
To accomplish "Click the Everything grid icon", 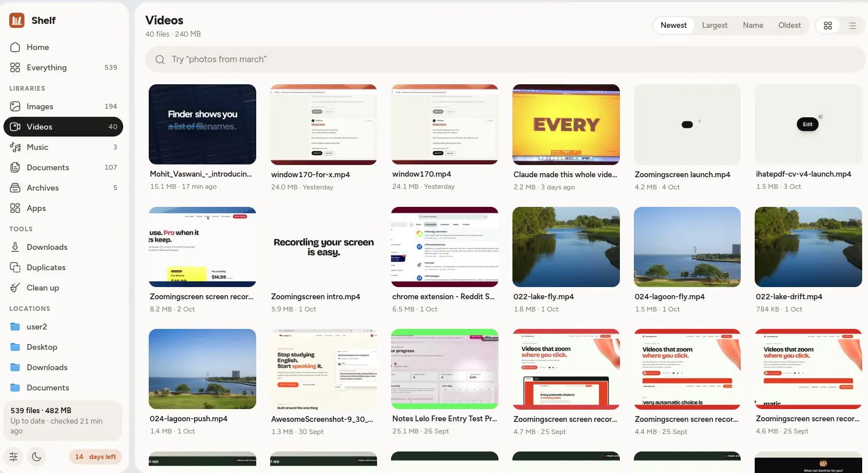I will click(15, 67).
